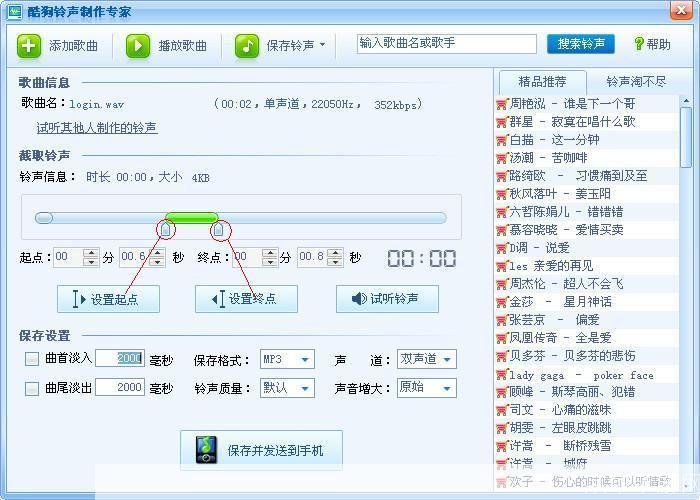Click the fade-in milliseconds input field

tap(120, 358)
